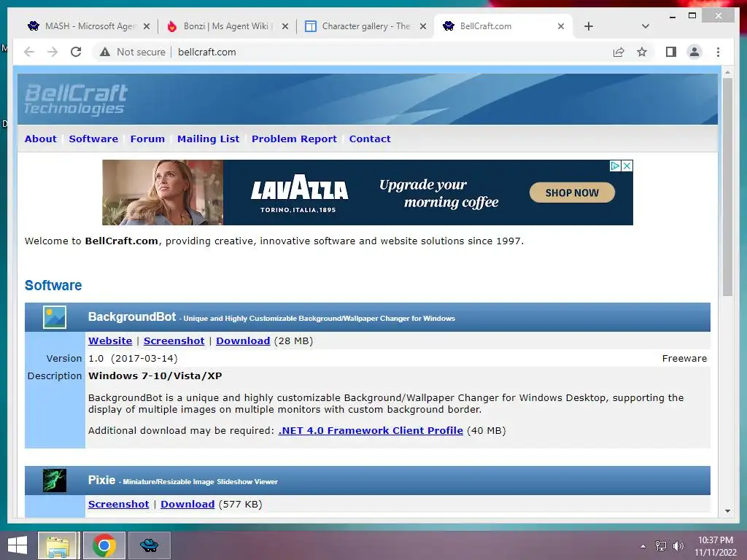Open the Windows Start menu
Image resolution: width=747 pixels, height=560 pixels.
point(18,545)
